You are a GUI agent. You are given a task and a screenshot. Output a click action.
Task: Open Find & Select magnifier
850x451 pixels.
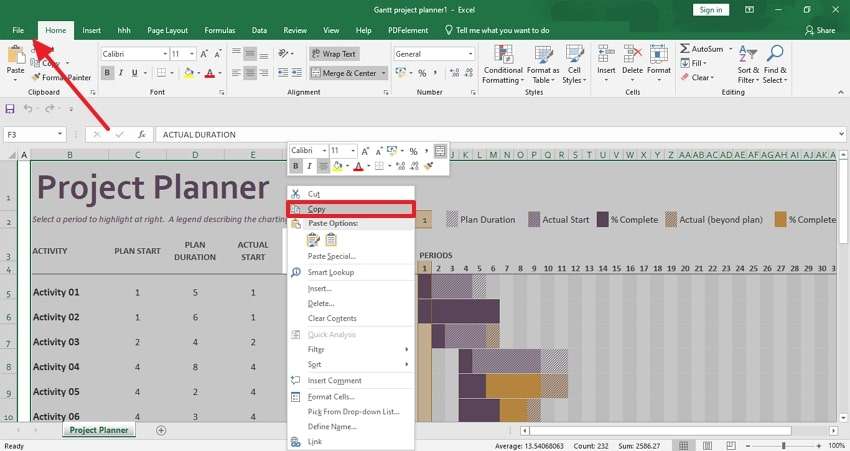tap(775, 54)
